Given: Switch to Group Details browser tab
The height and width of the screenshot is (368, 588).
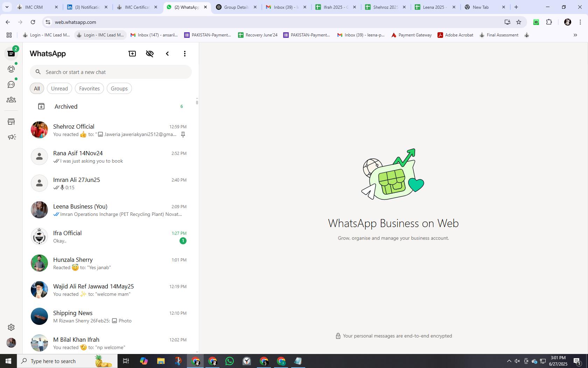Looking at the screenshot, I should (237, 7).
